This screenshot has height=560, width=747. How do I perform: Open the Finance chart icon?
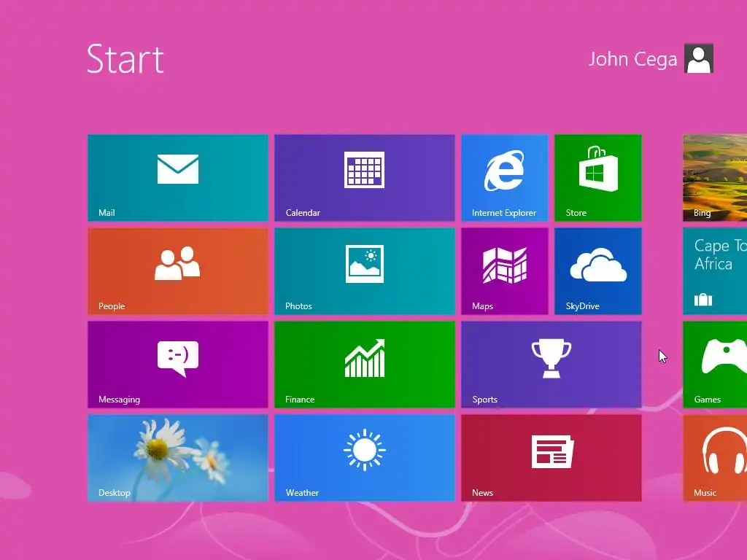(365, 358)
